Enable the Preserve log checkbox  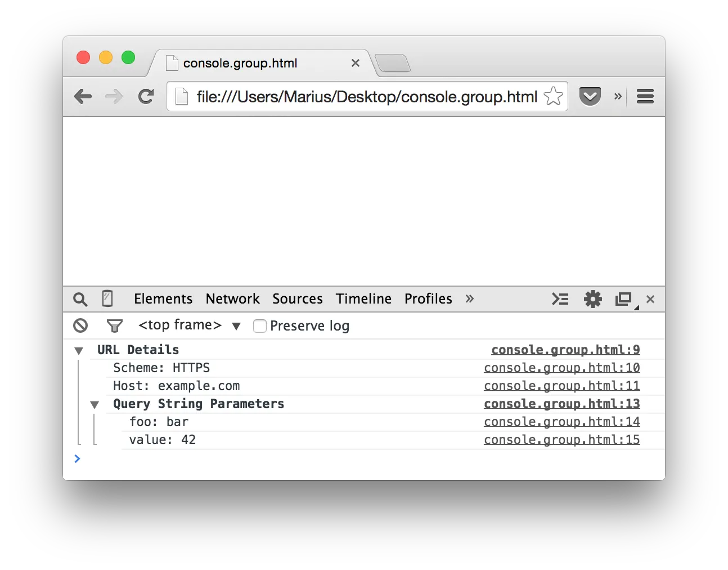(x=259, y=326)
